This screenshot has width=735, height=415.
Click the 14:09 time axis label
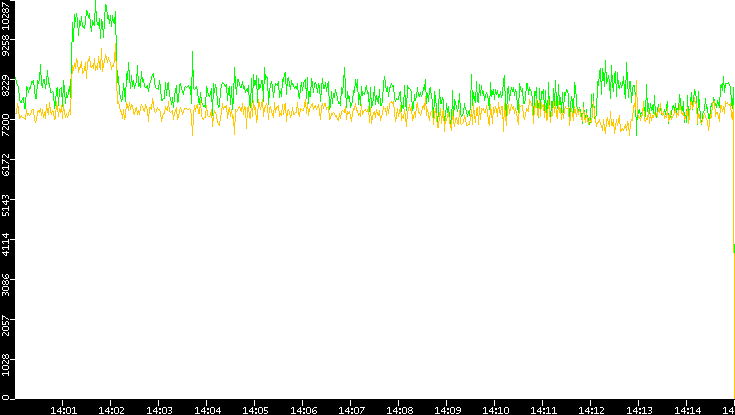447,410
